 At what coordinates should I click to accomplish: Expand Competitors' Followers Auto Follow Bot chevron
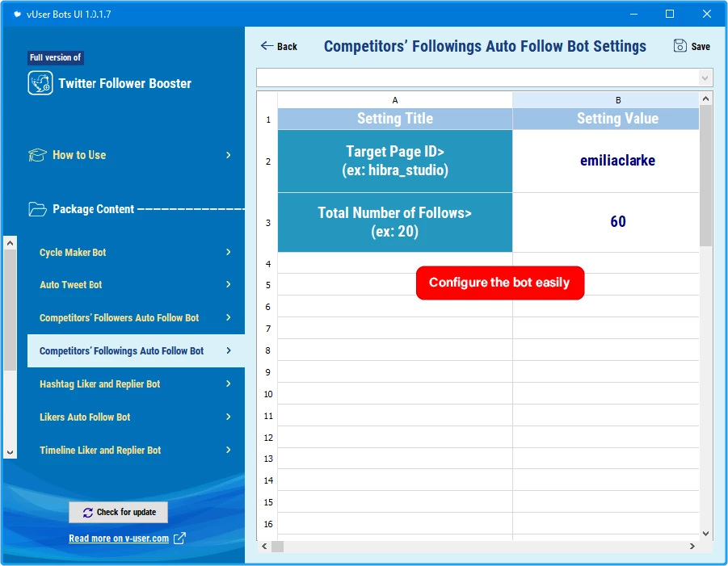[x=228, y=317]
